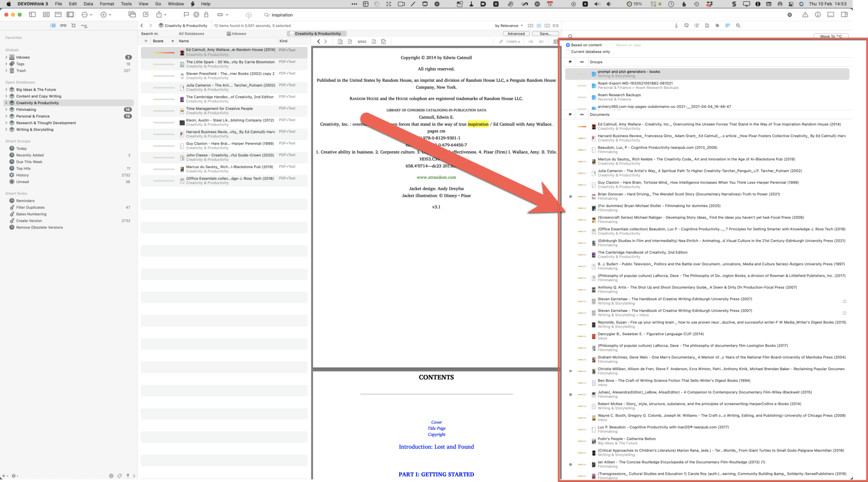
Task: Click the new window toolbar icon
Action: 132,14
